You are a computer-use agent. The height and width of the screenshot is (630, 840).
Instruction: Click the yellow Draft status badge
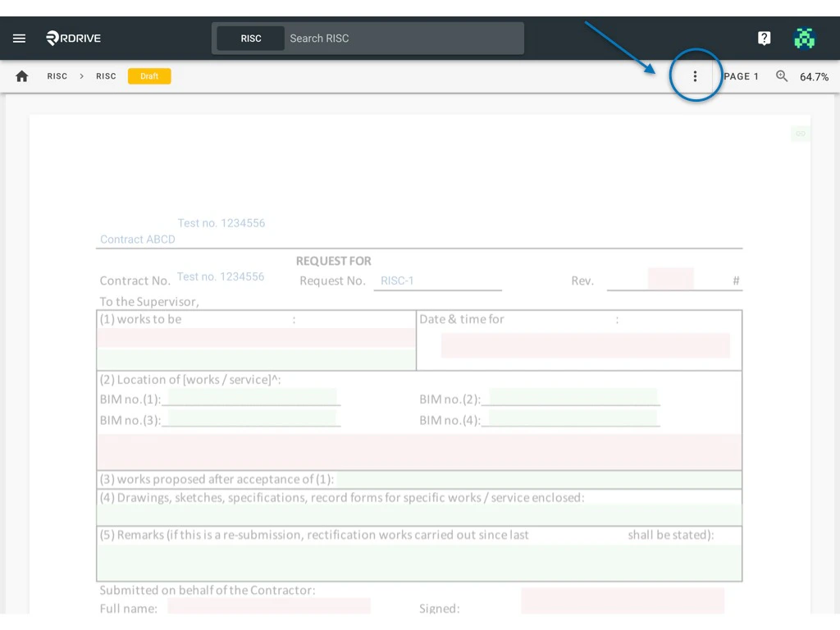(148, 75)
